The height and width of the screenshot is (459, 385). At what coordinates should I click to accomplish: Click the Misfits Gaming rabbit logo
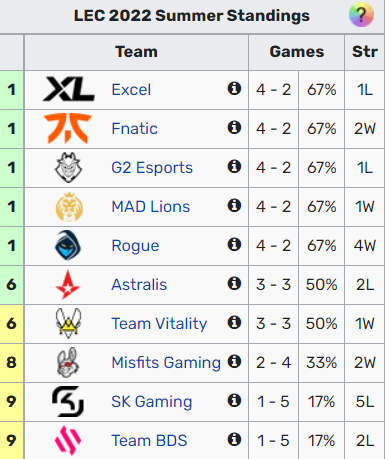point(68,362)
